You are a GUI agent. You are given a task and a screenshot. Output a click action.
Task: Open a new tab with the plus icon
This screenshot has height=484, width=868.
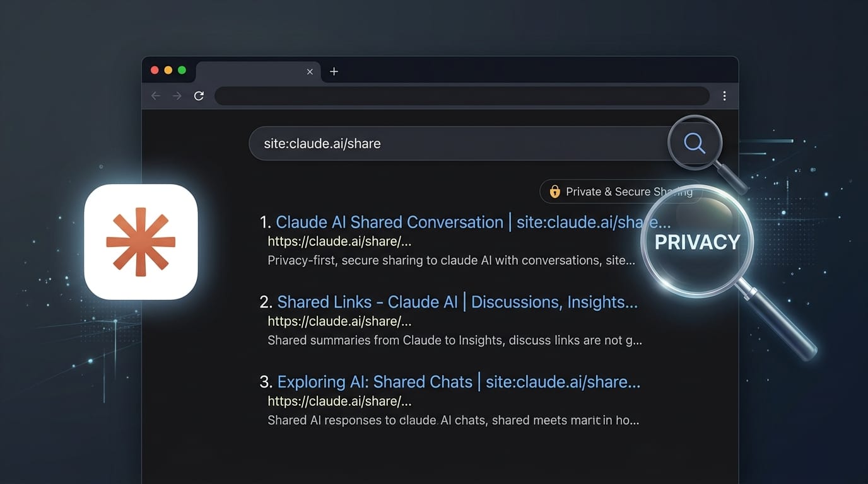pos(334,71)
